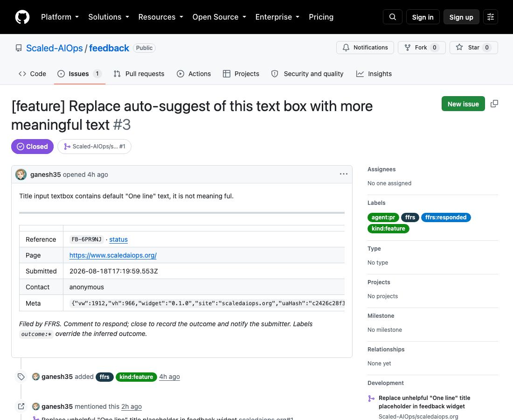Click pull request icon in Development section
The width and height of the screenshot is (513, 420).
371,399
